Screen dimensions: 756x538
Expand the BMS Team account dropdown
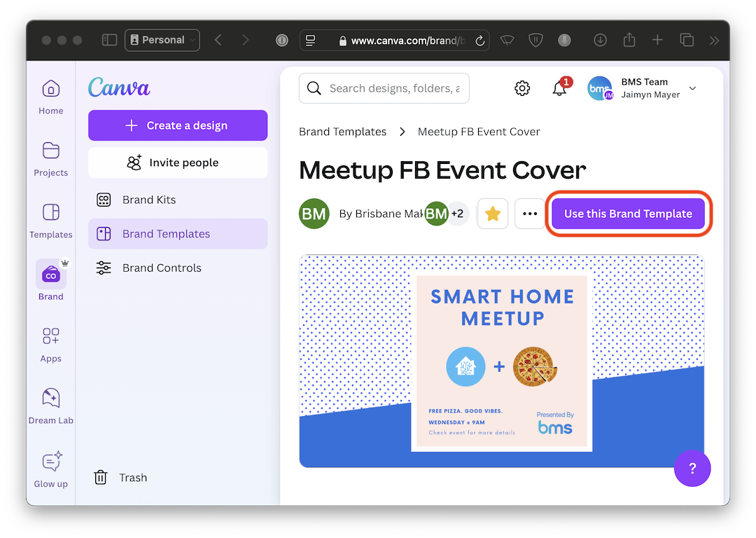[x=692, y=88]
